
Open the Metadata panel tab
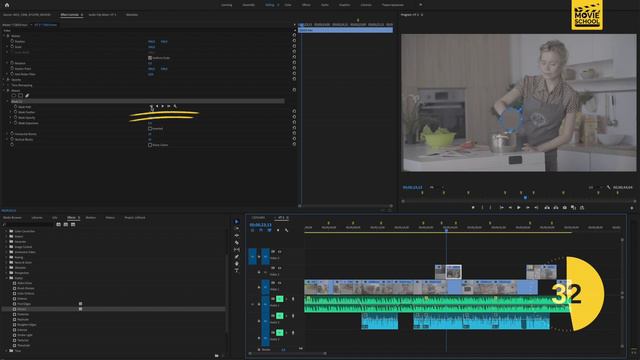coord(132,15)
